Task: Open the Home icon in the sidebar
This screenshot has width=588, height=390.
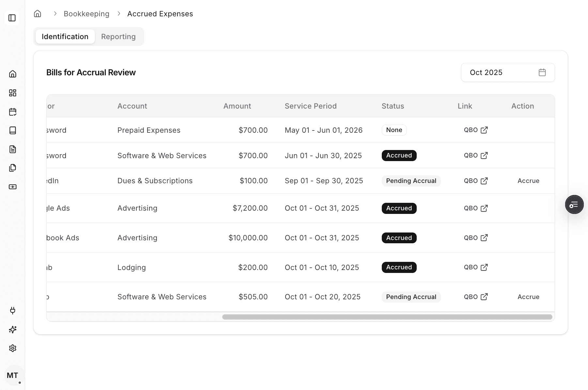Action: click(13, 74)
